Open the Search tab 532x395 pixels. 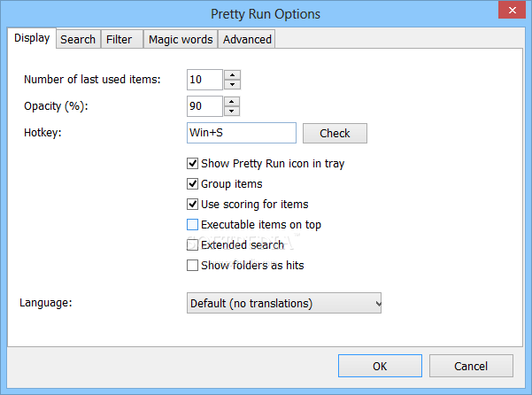(78, 39)
